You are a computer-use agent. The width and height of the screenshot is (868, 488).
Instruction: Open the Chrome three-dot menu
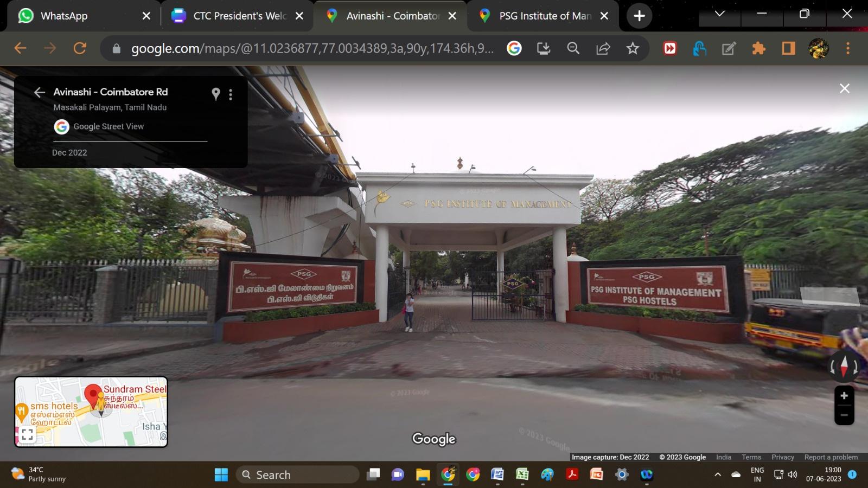(848, 48)
